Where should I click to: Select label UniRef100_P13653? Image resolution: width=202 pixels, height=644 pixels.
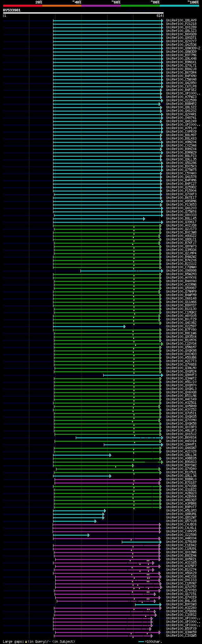pyautogui.click(x=181, y=204)
